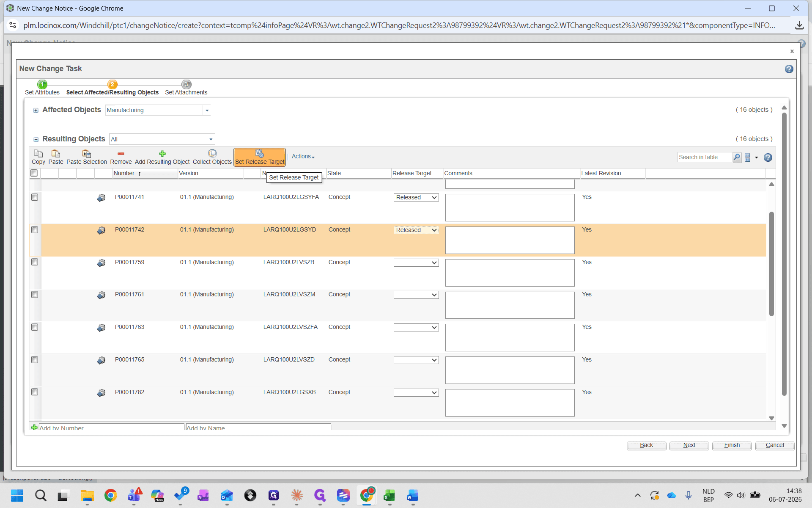Click the Search in table field
Screen dimensions: 812x508
[704, 157]
